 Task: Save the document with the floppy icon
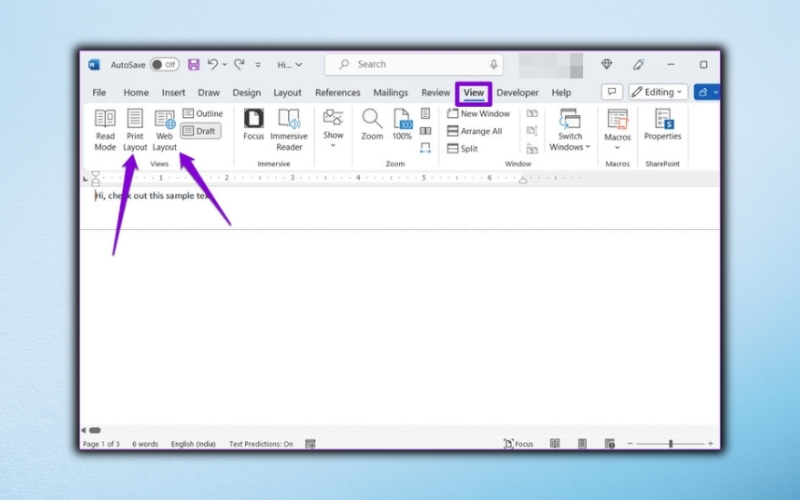click(x=193, y=64)
